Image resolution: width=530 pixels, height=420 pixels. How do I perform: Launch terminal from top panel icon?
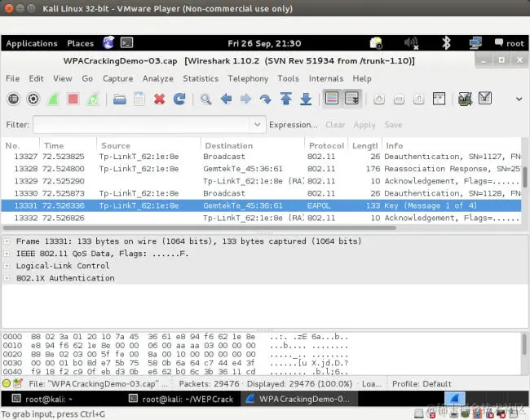pyautogui.click(x=127, y=42)
